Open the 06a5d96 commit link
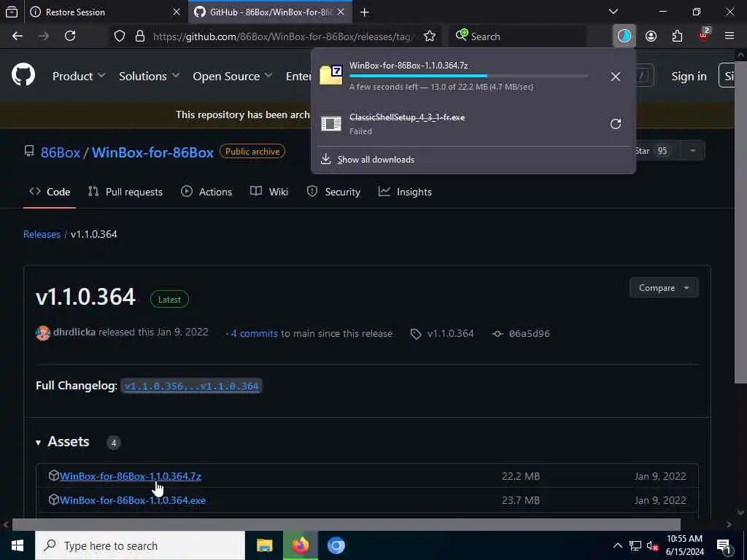The image size is (747, 560). (x=530, y=333)
